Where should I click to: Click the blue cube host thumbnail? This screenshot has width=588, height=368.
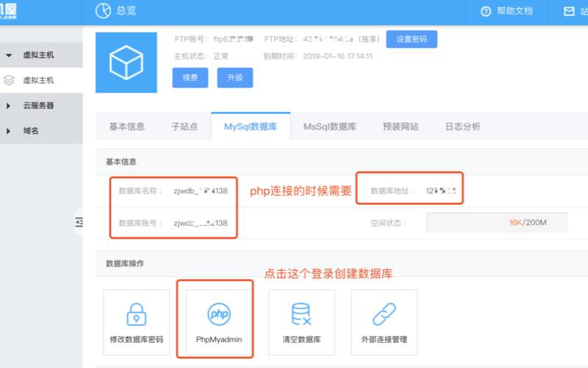pyautogui.click(x=126, y=63)
